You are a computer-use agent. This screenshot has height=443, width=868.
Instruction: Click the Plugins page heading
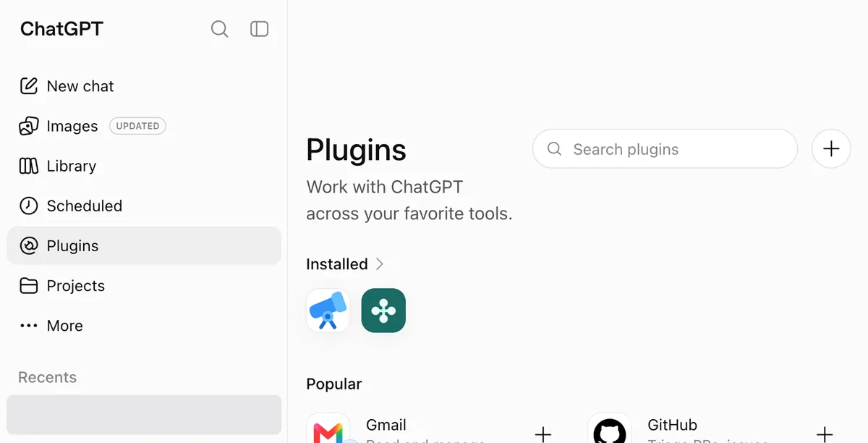(356, 150)
